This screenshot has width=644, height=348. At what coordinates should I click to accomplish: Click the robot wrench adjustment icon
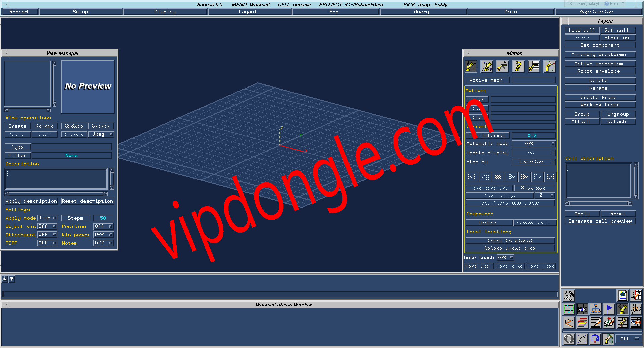502,66
